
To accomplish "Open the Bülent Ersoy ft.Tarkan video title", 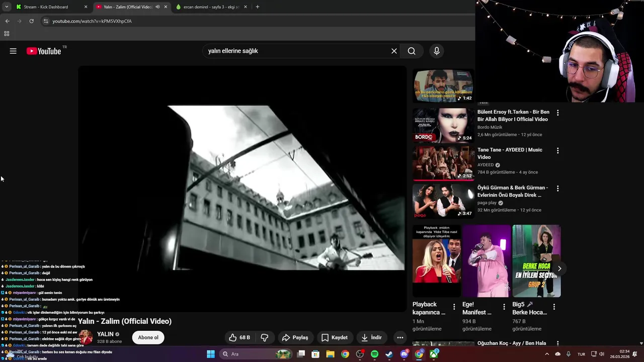I will 513,116.
